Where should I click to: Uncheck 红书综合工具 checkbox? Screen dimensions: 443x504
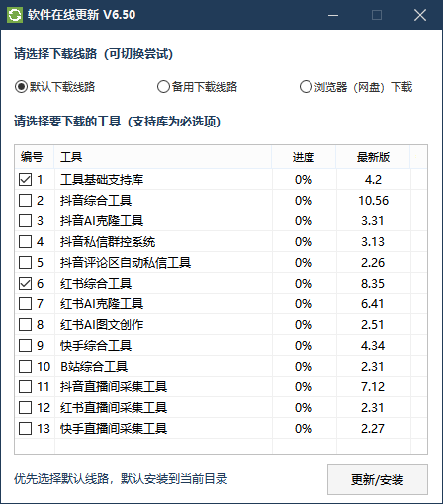pyautogui.click(x=26, y=284)
